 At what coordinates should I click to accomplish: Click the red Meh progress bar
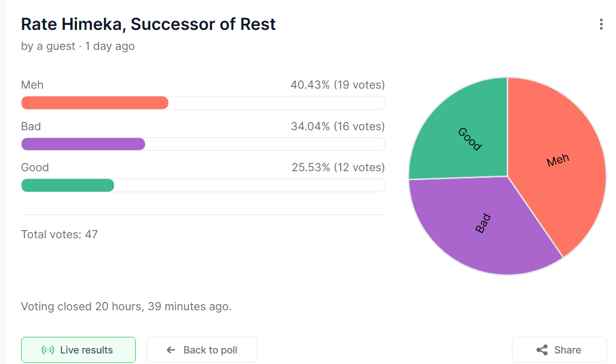click(95, 103)
